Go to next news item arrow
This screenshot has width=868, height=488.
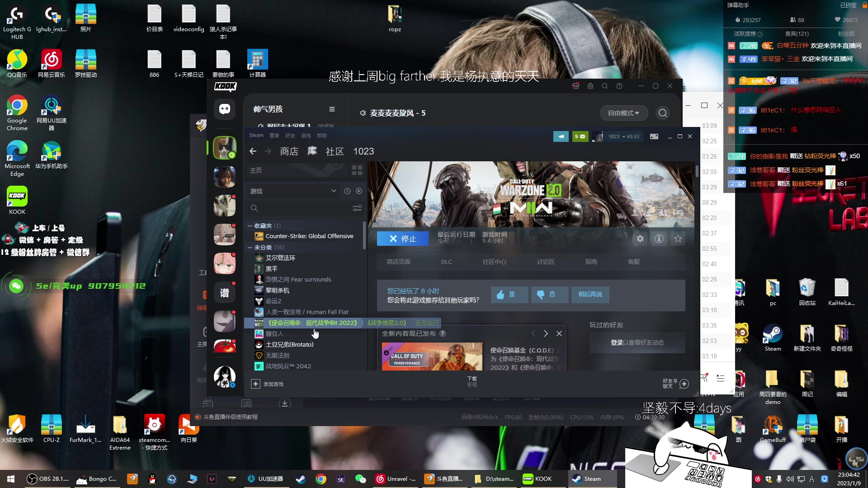coord(546,333)
